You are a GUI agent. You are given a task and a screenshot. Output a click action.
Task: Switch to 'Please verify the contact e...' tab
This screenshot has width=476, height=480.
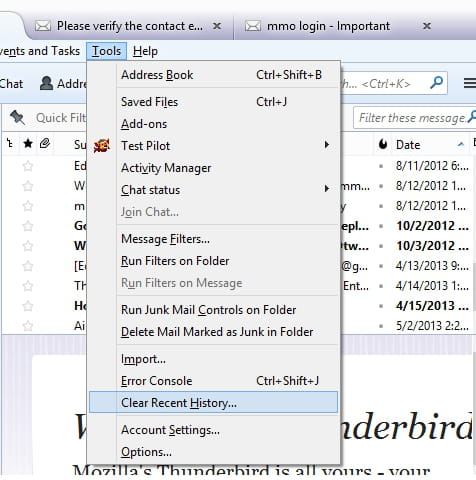(x=130, y=26)
